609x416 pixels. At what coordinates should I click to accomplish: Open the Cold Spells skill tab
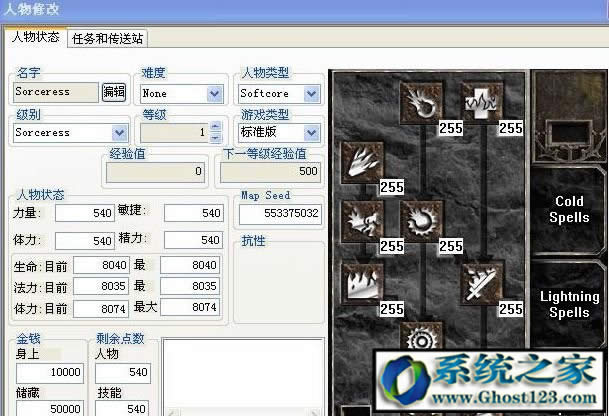[x=568, y=209]
